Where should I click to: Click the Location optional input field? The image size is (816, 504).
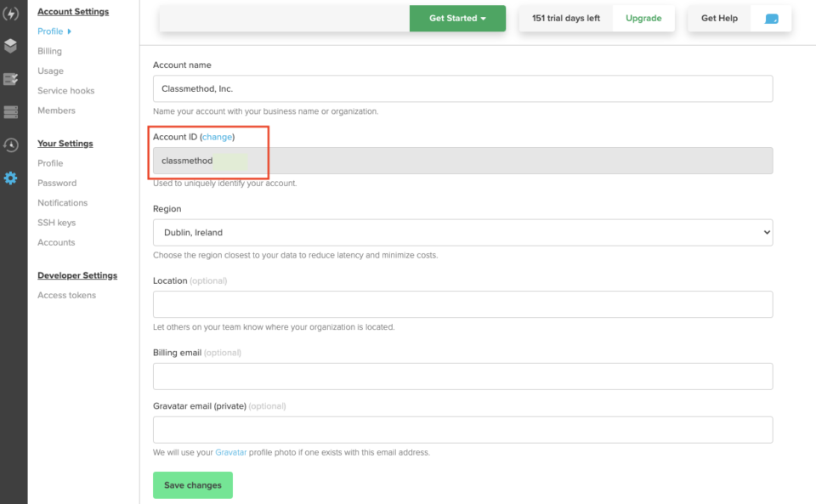pos(463,303)
